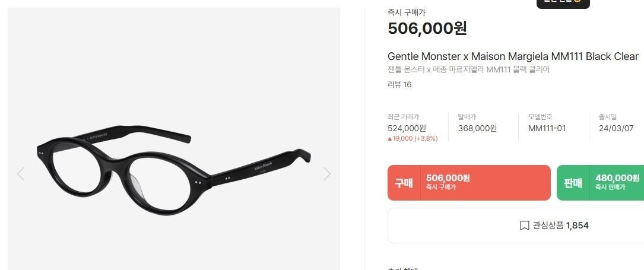Image resolution: width=644 pixels, height=270 pixels.
Task: Click the 발매가 368,000원 release price
Action: coord(477,128)
